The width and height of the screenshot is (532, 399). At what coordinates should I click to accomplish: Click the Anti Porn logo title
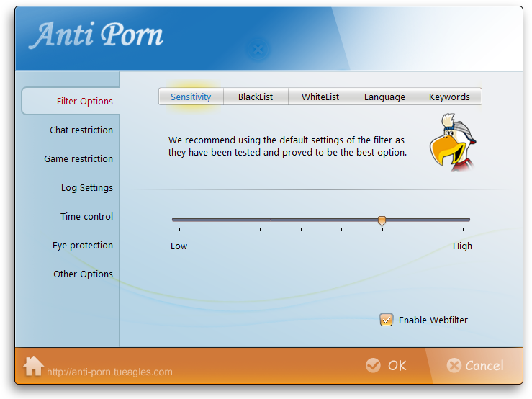click(x=96, y=35)
